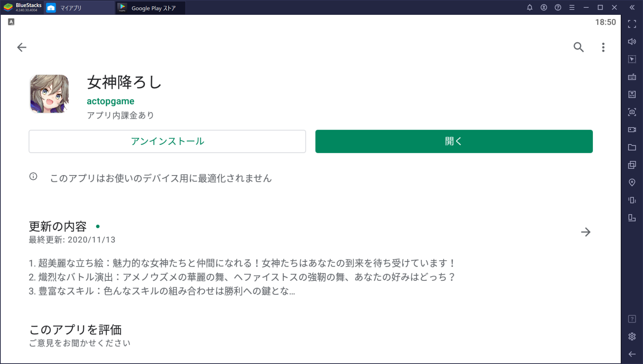Click the shake device icon
Viewport: 643px width, 364px height.
tap(632, 200)
